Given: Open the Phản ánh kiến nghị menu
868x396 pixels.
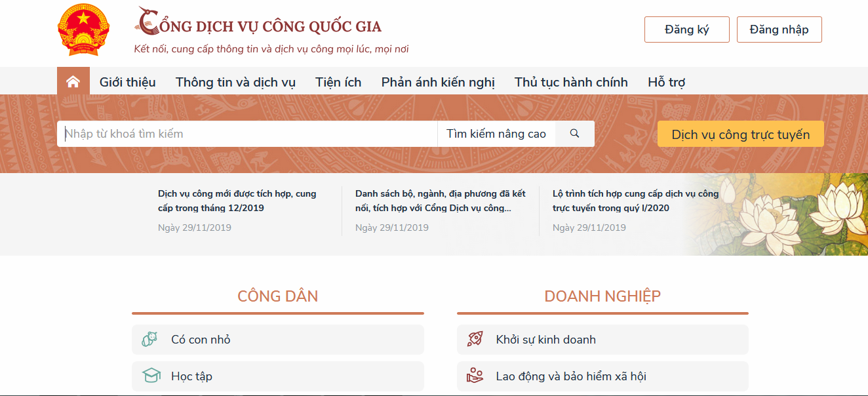Looking at the screenshot, I should (x=437, y=81).
